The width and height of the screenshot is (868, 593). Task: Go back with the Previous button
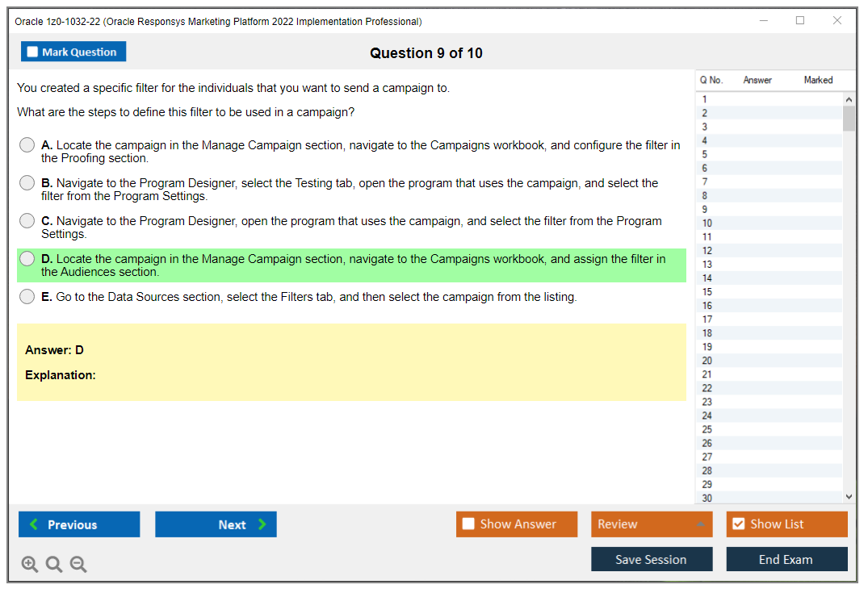tap(78, 524)
